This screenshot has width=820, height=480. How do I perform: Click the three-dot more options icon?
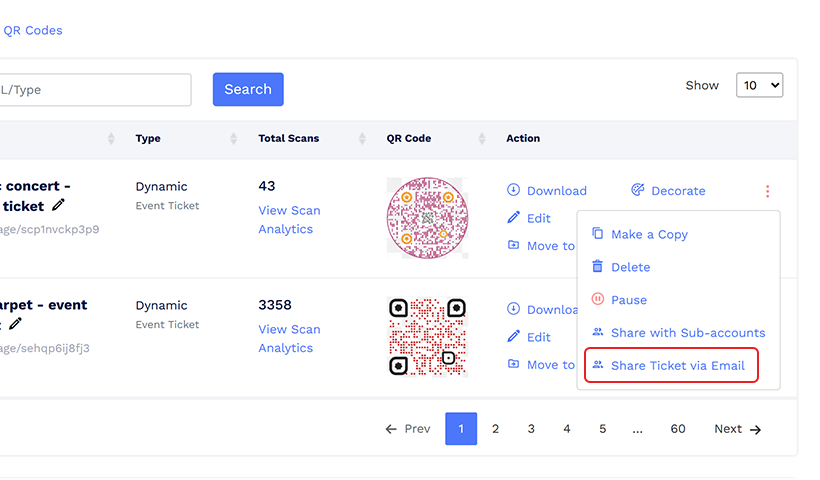pos(767,191)
